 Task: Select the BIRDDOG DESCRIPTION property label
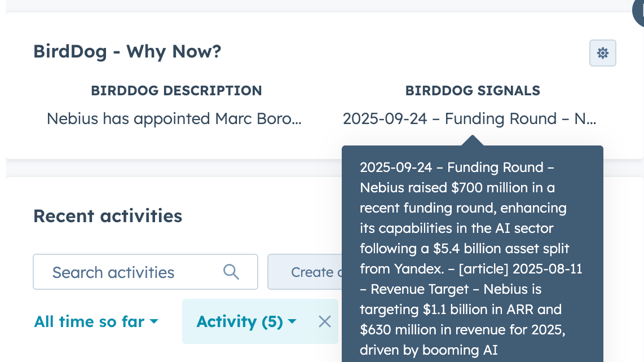coord(176,90)
